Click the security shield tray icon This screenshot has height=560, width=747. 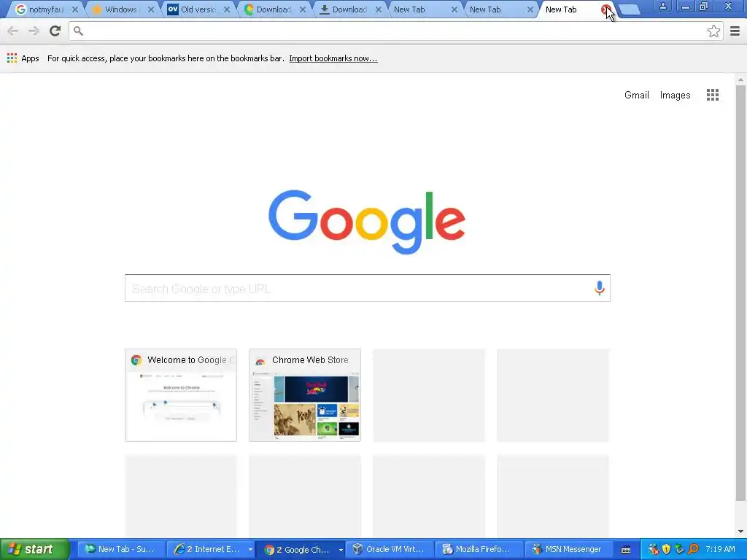(x=667, y=550)
